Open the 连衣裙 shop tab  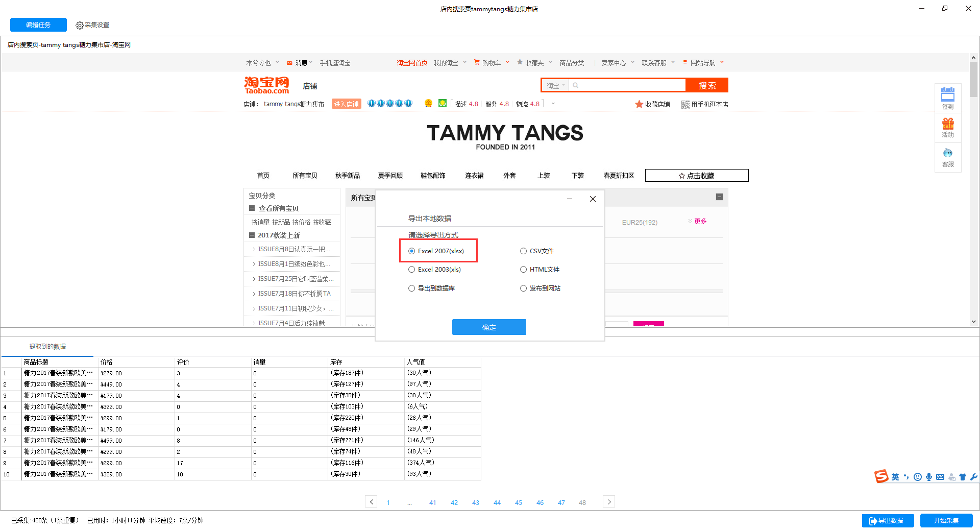coord(474,176)
